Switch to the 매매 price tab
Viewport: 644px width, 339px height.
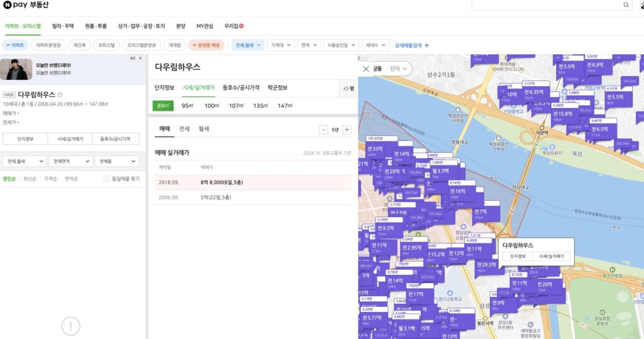[x=165, y=128]
